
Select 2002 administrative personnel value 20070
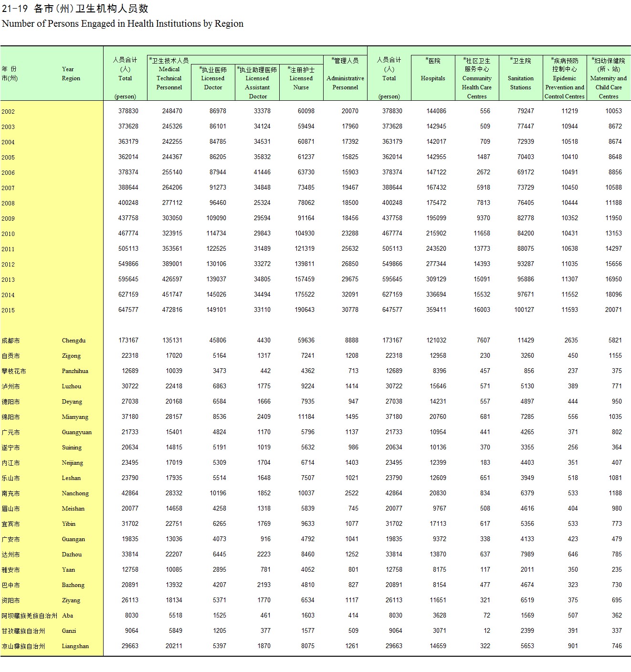point(350,111)
